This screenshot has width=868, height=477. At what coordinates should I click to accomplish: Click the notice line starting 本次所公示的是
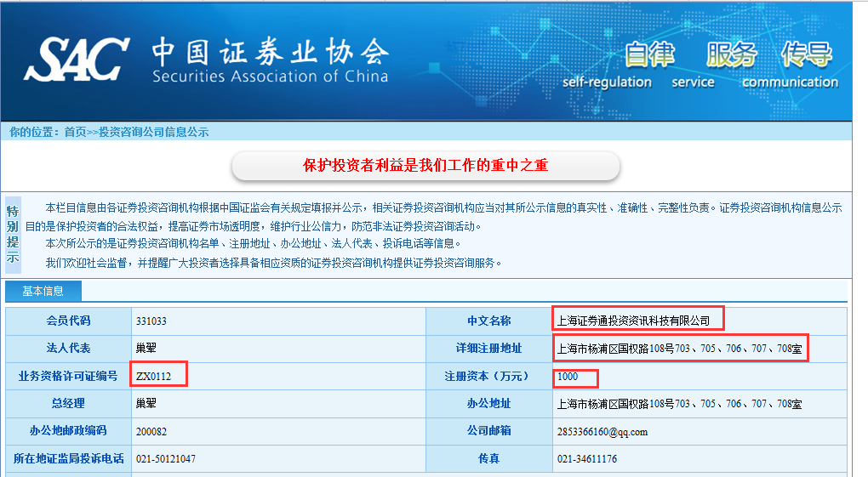(x=253, y=243)
